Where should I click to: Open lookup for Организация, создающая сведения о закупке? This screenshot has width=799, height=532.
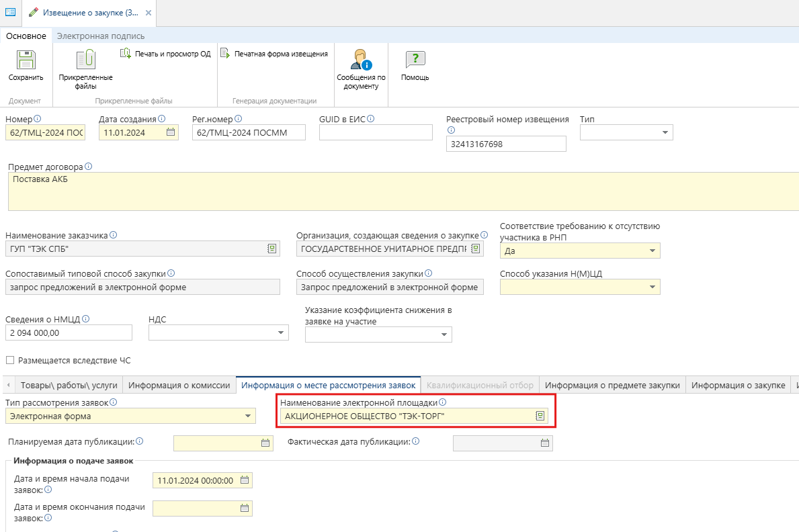(x=475, y=249)
